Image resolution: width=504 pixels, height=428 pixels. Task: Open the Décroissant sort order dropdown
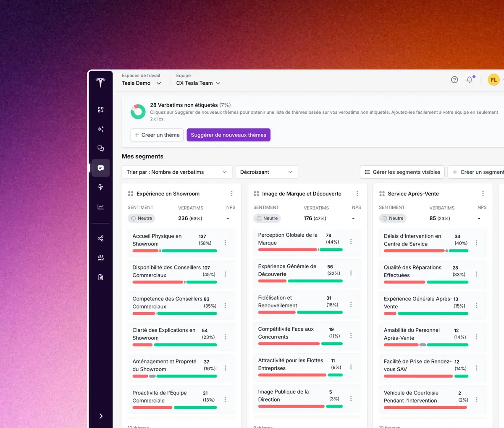click(x=267, y=172)
